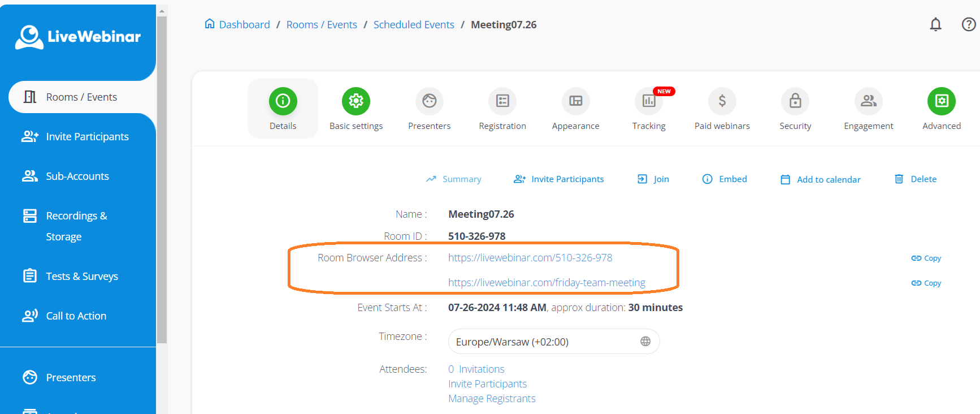Open the Presenters face icon tab
Viewport: 980px width, 414px height.
point(429,101)
